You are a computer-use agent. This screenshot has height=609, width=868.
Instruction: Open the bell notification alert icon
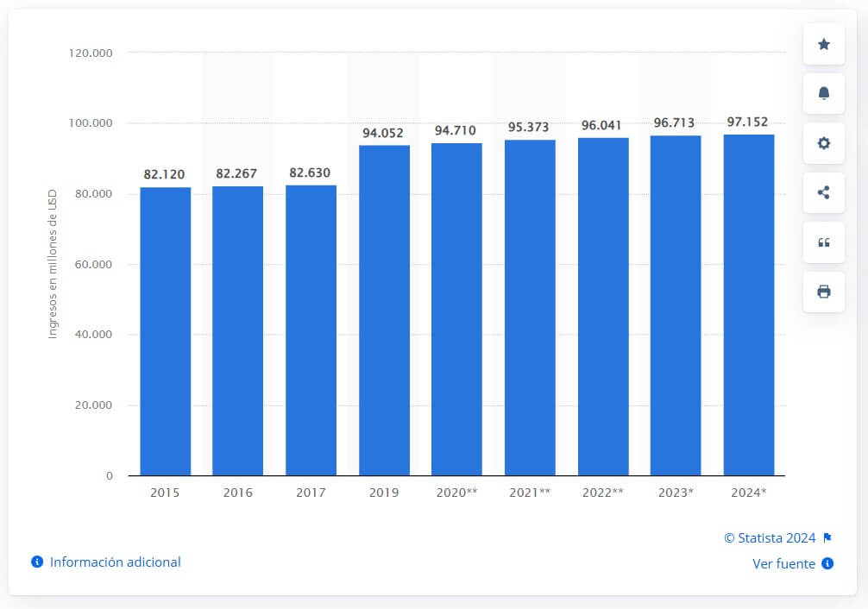(824, 93)
